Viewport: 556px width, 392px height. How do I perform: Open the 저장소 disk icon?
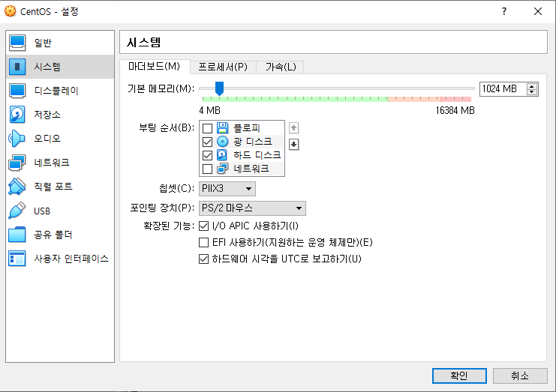17,115
